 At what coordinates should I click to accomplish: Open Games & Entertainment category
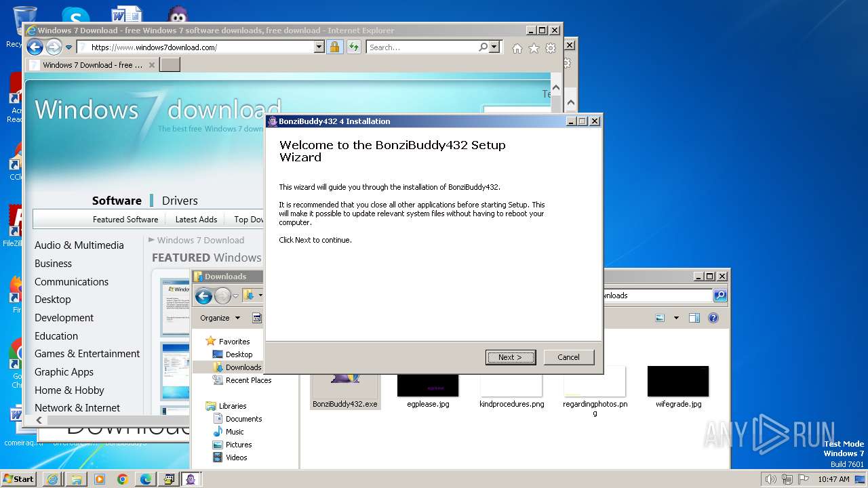tap(87, 354)
